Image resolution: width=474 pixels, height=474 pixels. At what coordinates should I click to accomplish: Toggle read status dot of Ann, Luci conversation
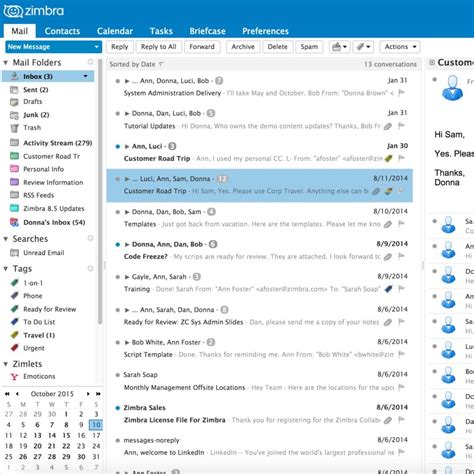click(x=117, y=146)
